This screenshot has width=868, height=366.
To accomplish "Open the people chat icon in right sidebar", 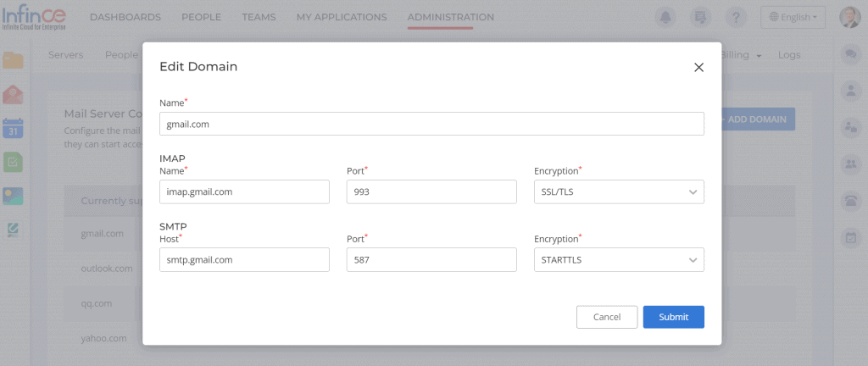I will click(850, 127).
